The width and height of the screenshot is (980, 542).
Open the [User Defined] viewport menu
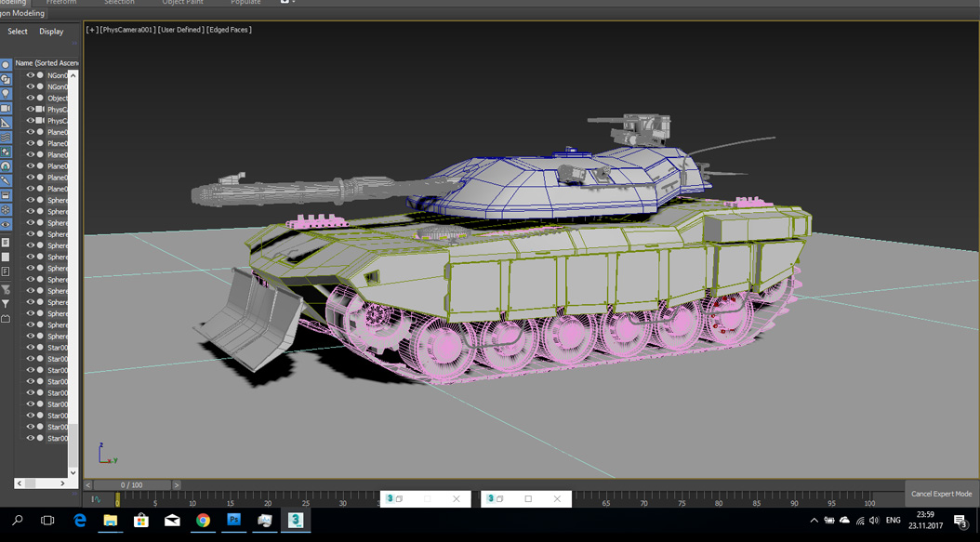[180, 30]
